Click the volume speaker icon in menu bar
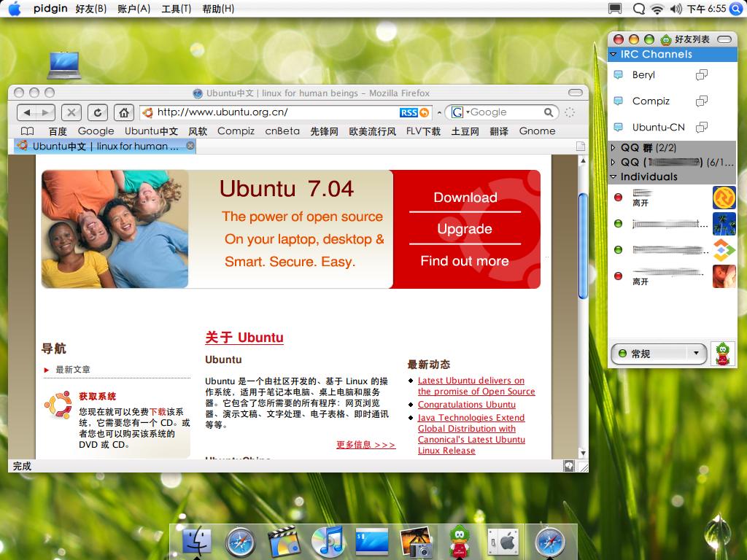This screenshot has width=747, height=560. coord(676,9)
